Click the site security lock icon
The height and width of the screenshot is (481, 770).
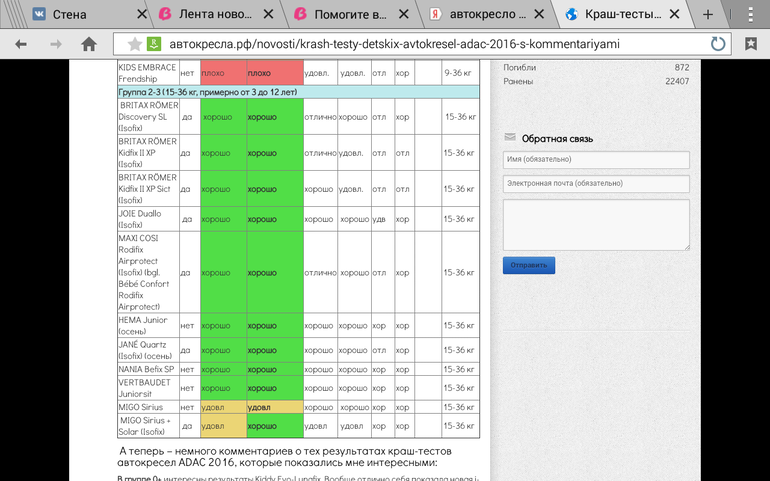[x=154, y=44]
